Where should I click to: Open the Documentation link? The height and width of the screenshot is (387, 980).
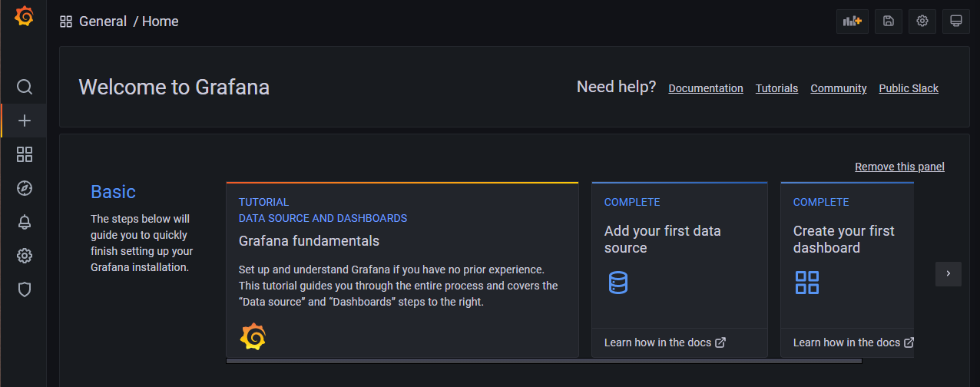(706, 88)
